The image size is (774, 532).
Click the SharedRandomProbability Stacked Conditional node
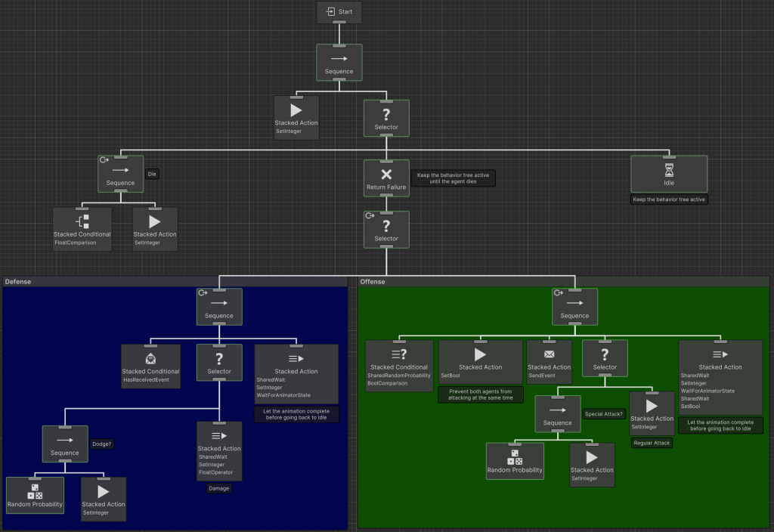[399, 366]
